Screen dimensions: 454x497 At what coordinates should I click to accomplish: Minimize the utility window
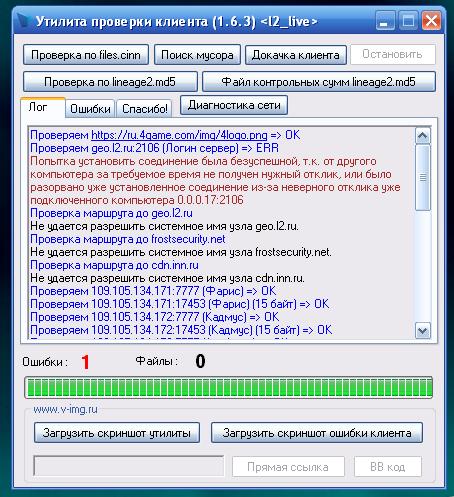click(385, 21)
